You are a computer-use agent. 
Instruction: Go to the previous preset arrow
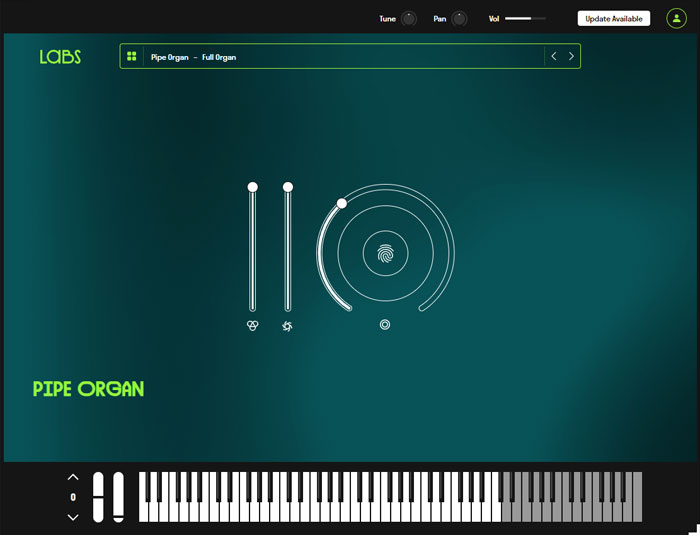coord(554,56)
